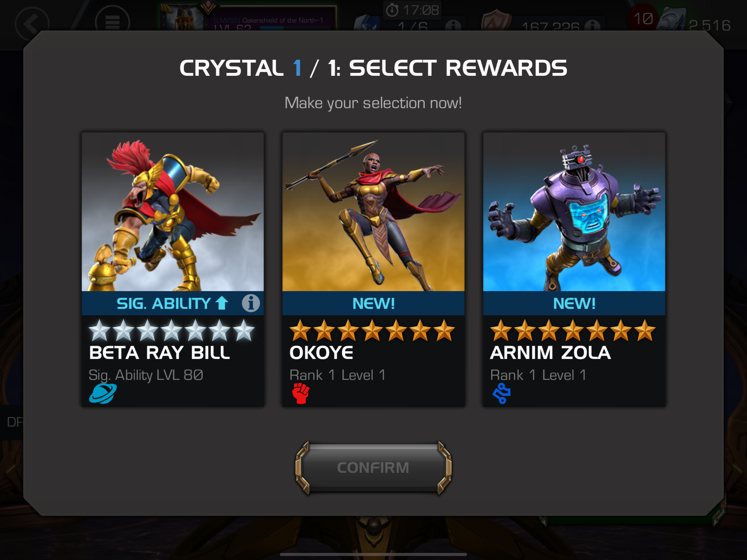Go back with the top-left arrow
The width and height of the screenshot is (747, 560).
click(x=32, y=24)
